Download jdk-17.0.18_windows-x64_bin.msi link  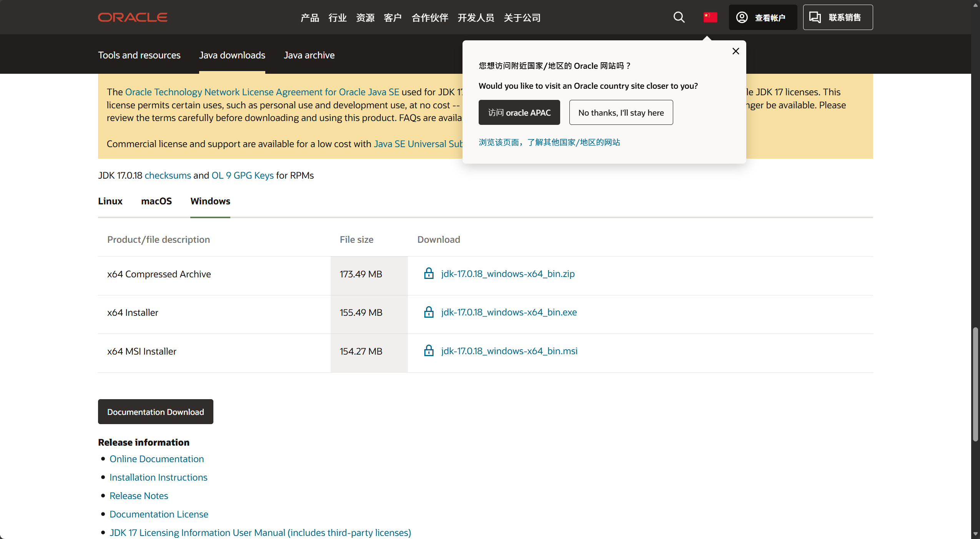509,351
